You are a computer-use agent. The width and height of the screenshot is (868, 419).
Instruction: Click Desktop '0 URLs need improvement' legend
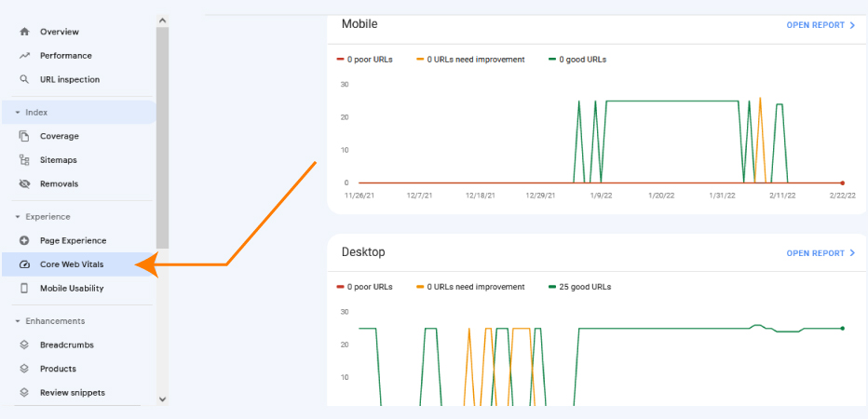point(470,287)
